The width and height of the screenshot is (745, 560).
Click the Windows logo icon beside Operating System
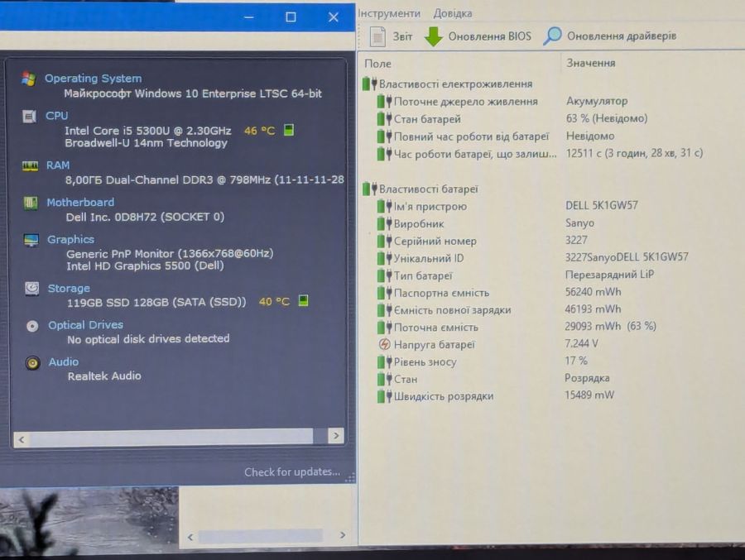(28, 79)
